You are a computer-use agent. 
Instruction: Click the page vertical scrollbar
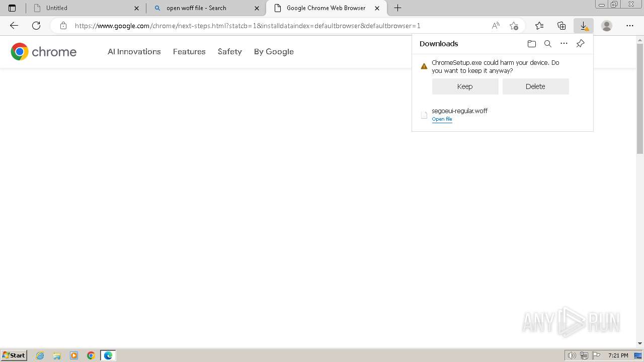click(640, 191)
